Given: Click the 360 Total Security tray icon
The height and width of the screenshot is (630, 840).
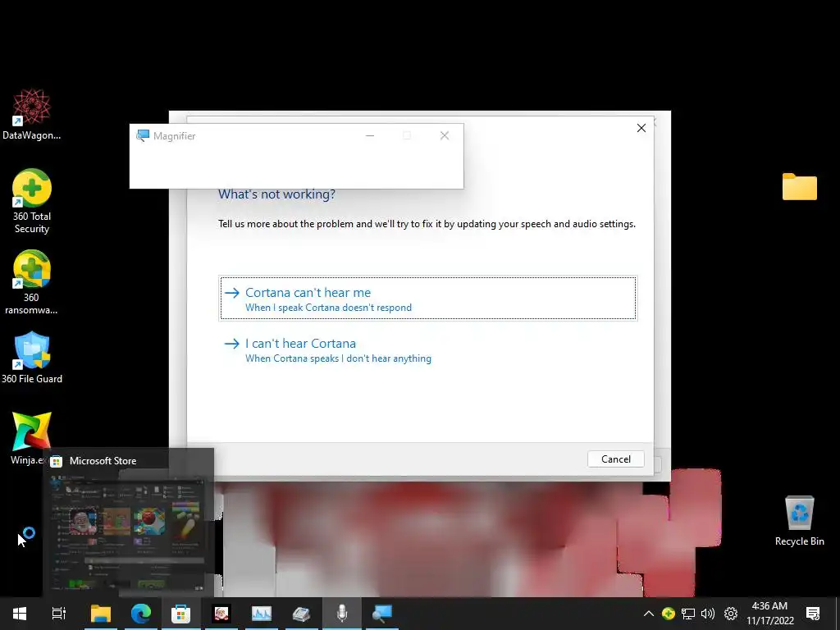Looking at the screenshot, I should point(668,614).
